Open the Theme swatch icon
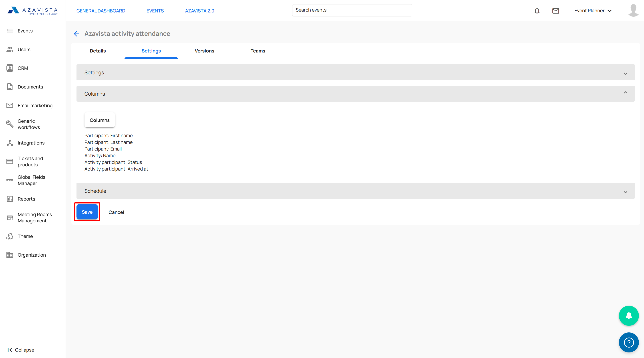The image size is (644, 358). point(10,236)
